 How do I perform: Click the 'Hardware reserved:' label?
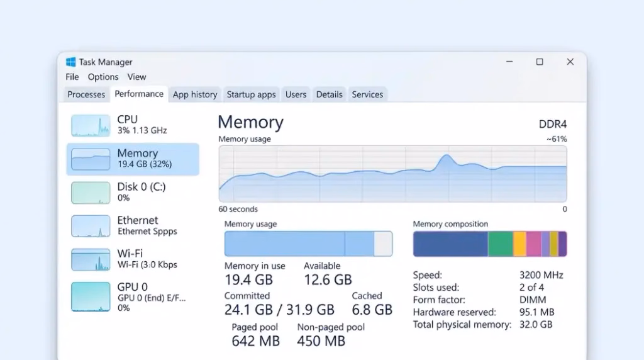click(x=454, y=312)
